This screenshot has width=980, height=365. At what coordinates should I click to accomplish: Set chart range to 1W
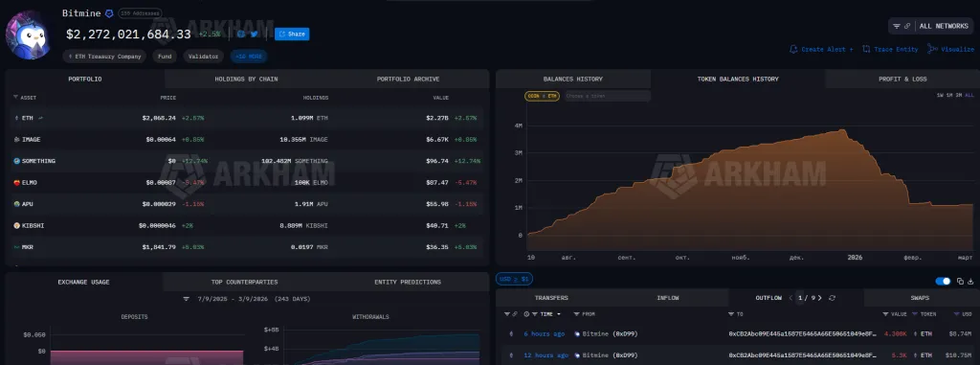pyautogui.click(x=940, y=96)
